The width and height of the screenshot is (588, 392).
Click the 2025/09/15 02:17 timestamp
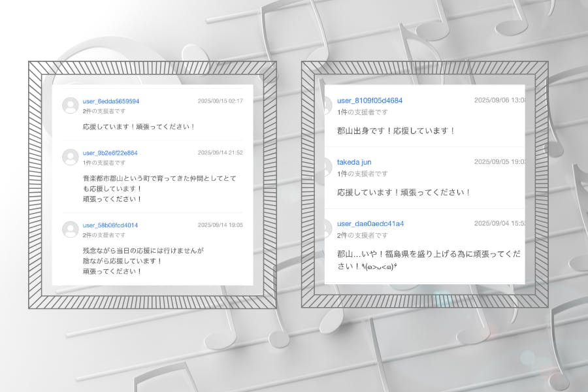click(220, 101)
